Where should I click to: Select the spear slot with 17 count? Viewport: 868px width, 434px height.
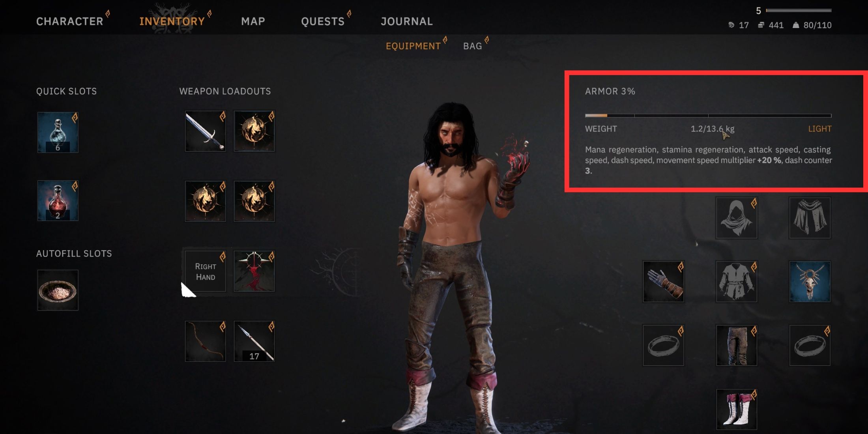[x=254, y=341]
